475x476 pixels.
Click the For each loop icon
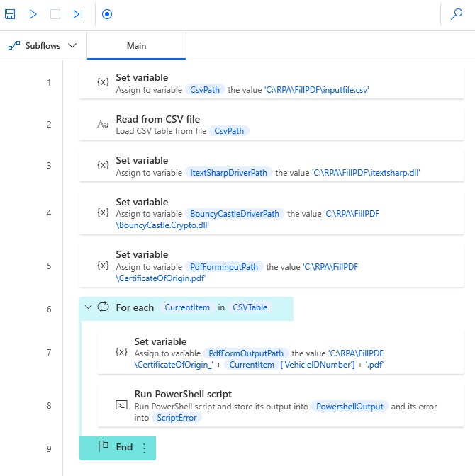[103, 307]
